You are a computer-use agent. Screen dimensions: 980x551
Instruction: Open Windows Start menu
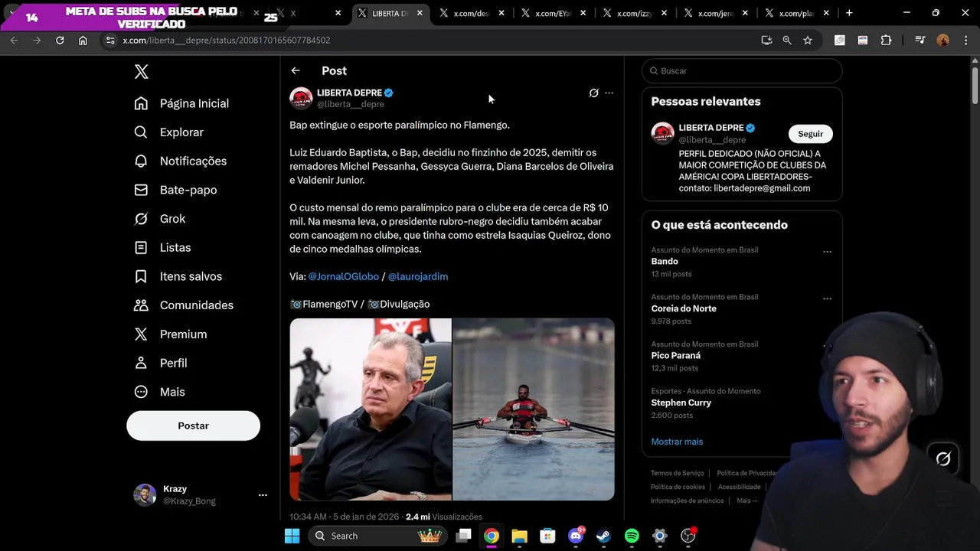[292, 536]
